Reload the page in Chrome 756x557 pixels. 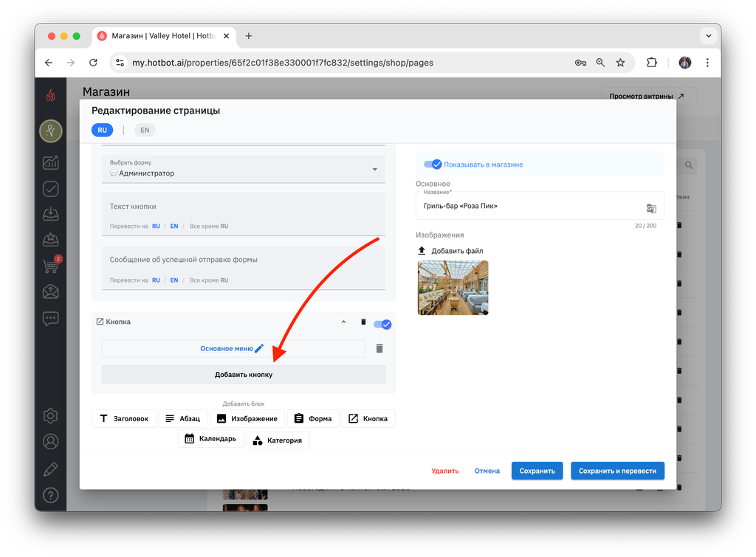[x=94, y=63]
